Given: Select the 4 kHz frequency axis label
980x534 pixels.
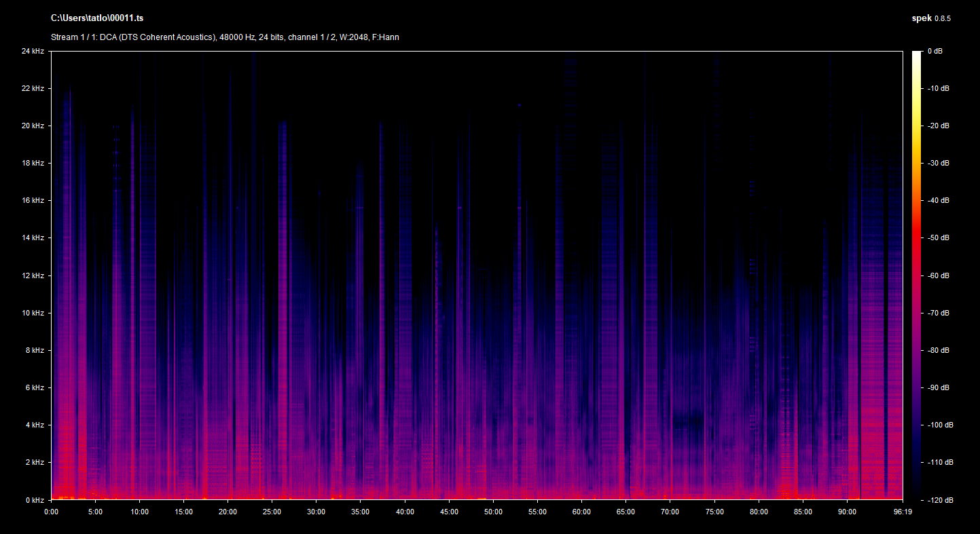Looking at the screenshot, I should 34,425.
